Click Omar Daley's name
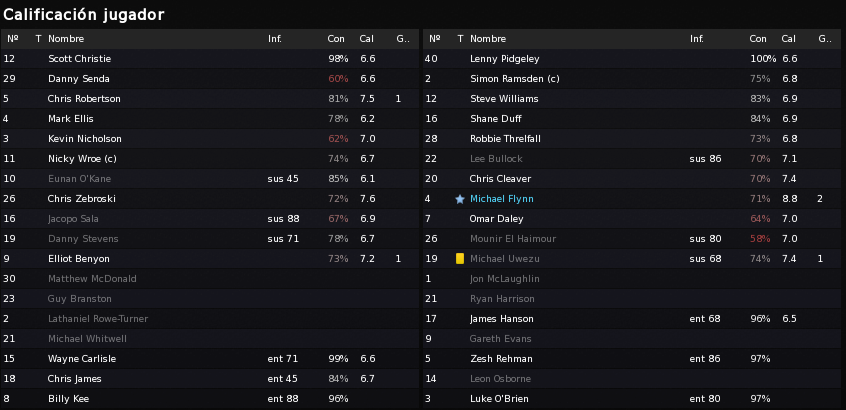The height and width of the screenshot is (410, 846). pos(496,219)
